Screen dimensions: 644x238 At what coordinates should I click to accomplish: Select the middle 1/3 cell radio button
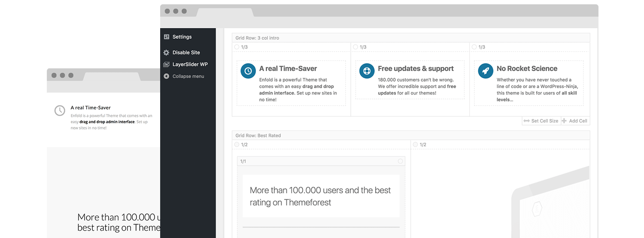(x=355, y=47)
